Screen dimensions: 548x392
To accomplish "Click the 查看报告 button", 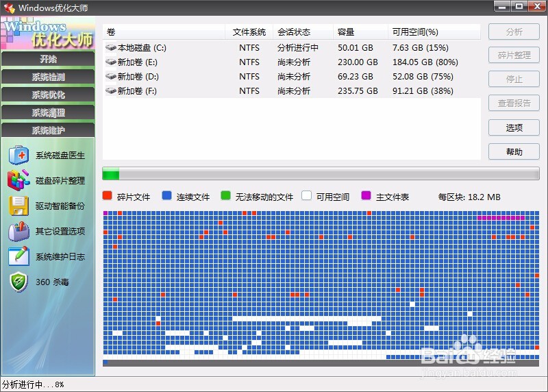I will pyautogui.click(x=514, y=103).
